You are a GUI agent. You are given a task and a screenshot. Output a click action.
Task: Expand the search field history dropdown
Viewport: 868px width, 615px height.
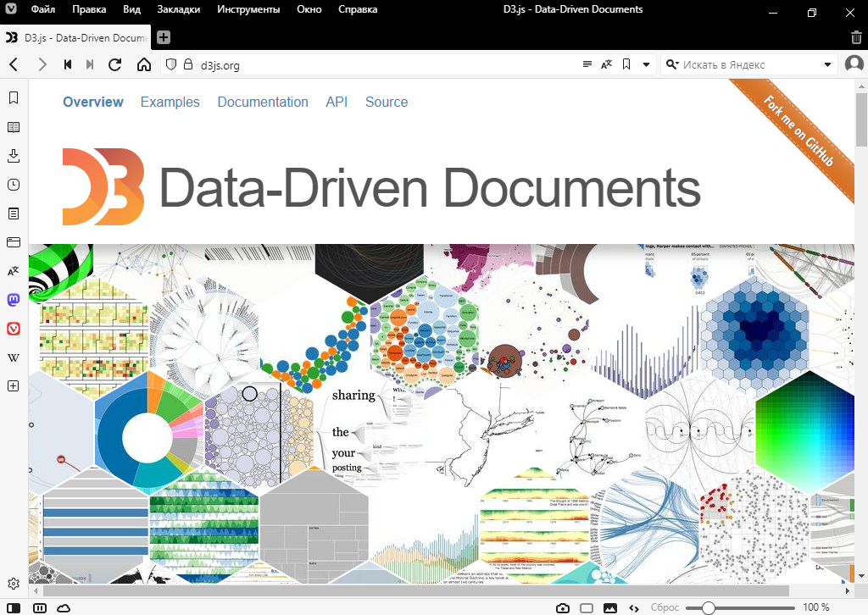pos(828,64)
